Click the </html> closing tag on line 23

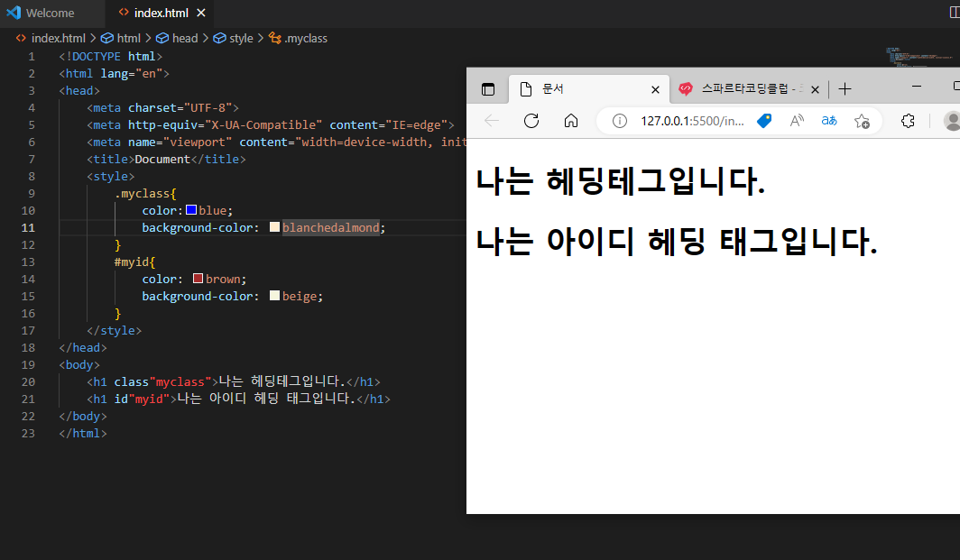pos(83,434)
